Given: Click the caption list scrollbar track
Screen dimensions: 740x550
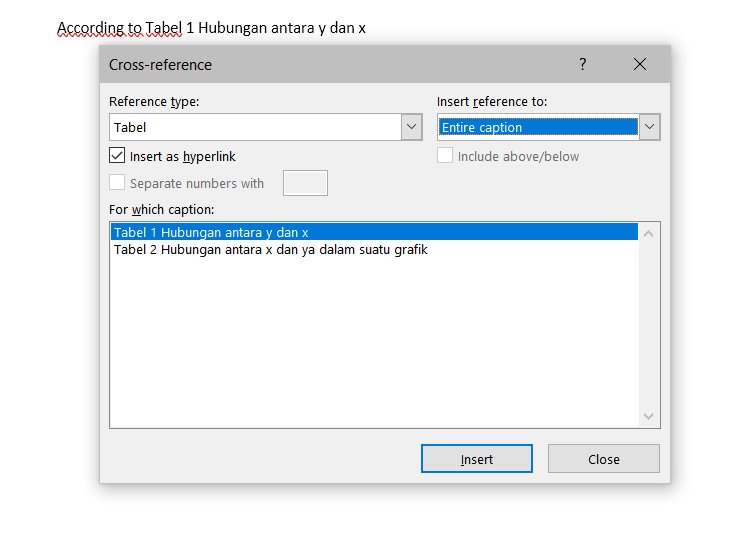Looking at the screenshot, I should tap(649, 325).
